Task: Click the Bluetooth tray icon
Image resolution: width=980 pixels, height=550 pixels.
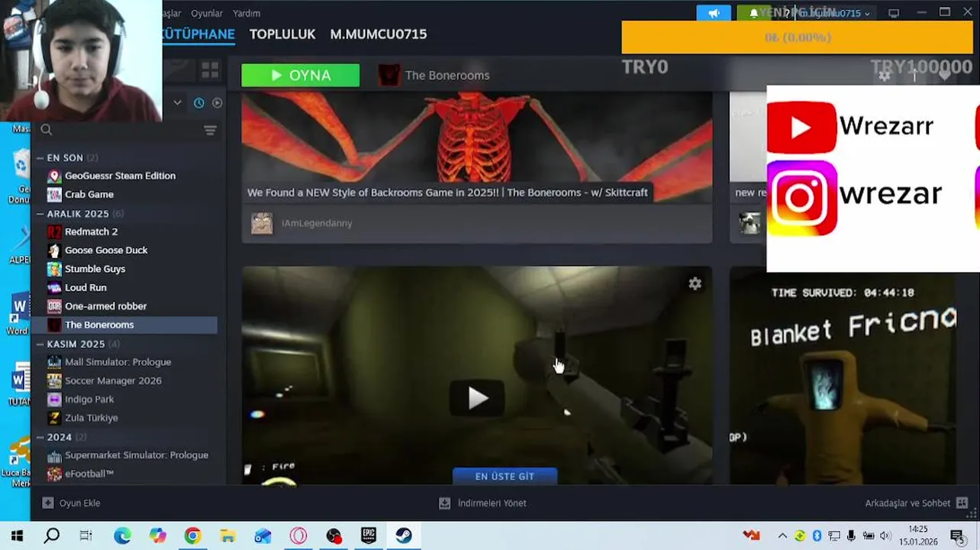Action: click(x=816, y=535)
